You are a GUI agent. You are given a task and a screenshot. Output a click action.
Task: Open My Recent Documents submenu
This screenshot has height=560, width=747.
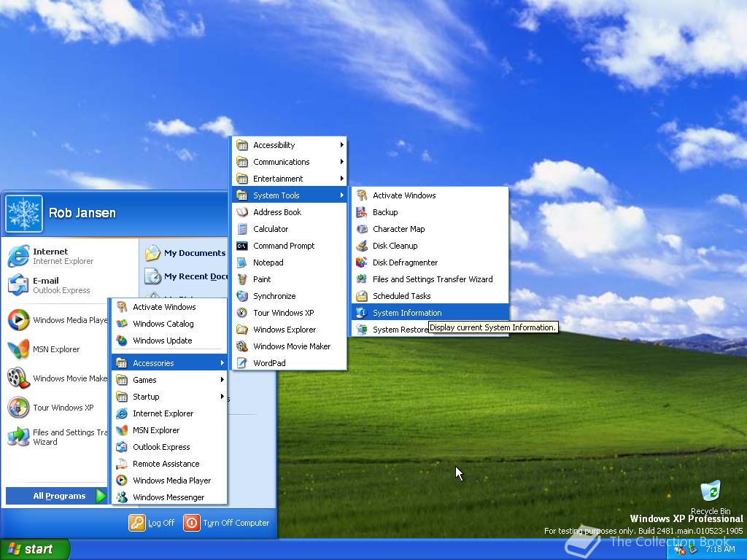(185, 276)
